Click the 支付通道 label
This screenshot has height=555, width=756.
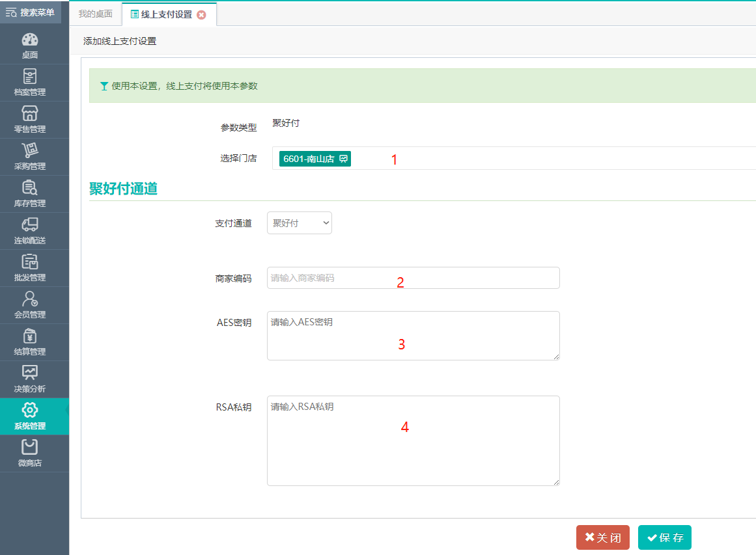click(233, 223)
